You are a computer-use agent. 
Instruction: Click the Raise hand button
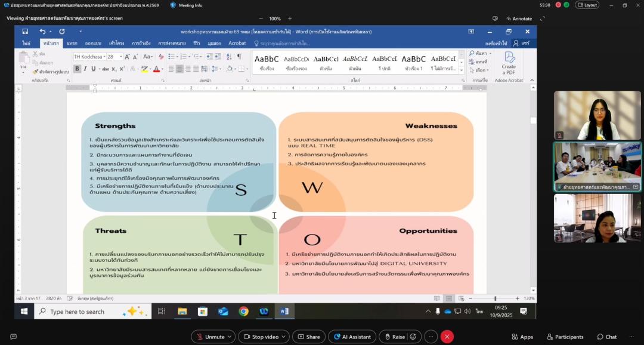[x=394, y=337]
